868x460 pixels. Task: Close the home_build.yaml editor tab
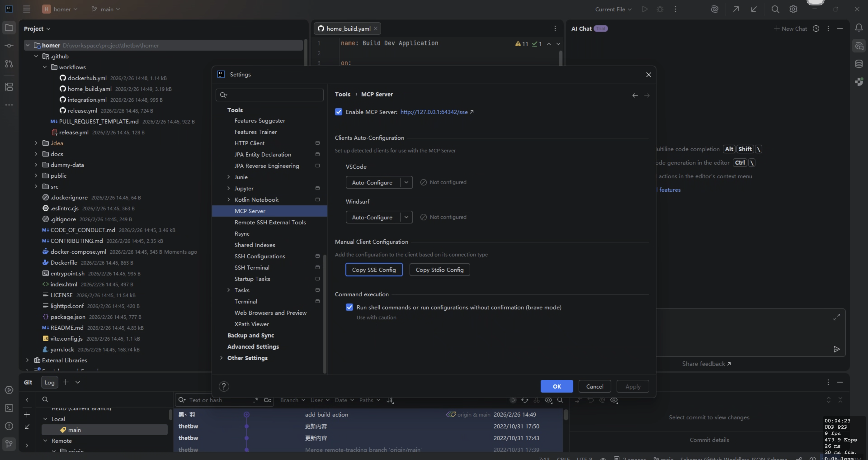[375, 29]
